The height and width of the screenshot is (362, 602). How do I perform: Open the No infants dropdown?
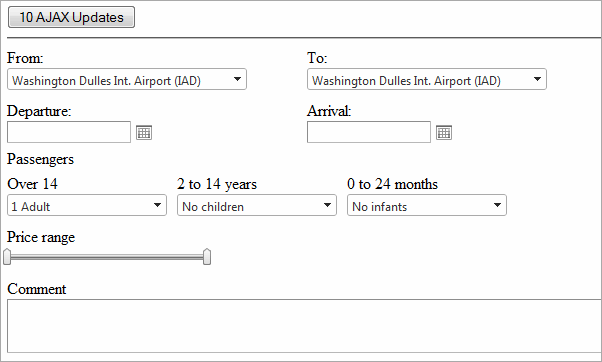click(x=427, y=205)
